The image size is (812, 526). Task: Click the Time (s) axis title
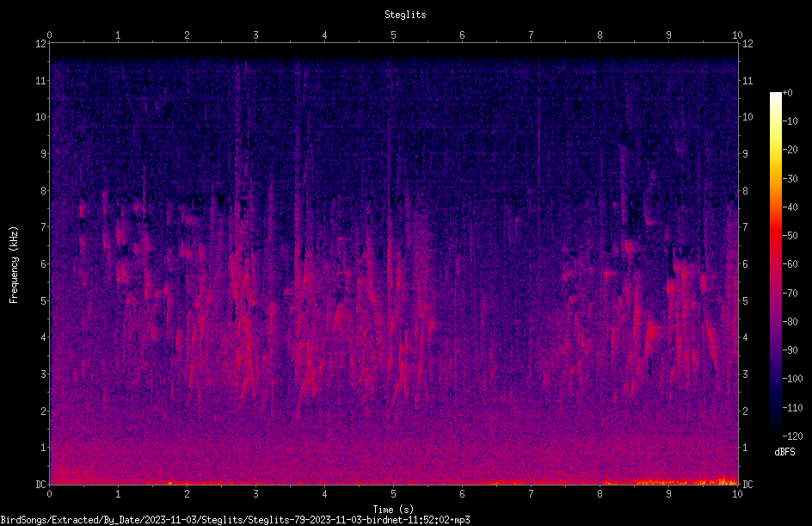(394, 510)
